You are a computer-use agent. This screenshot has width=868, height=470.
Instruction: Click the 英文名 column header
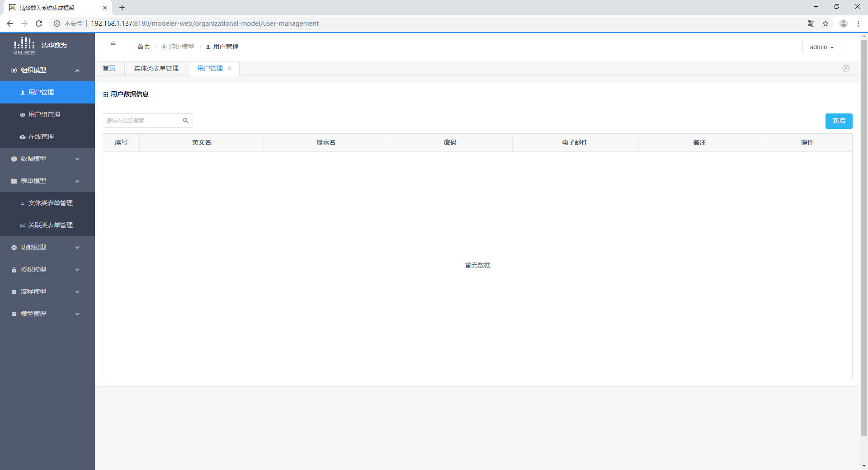[202, 142]
